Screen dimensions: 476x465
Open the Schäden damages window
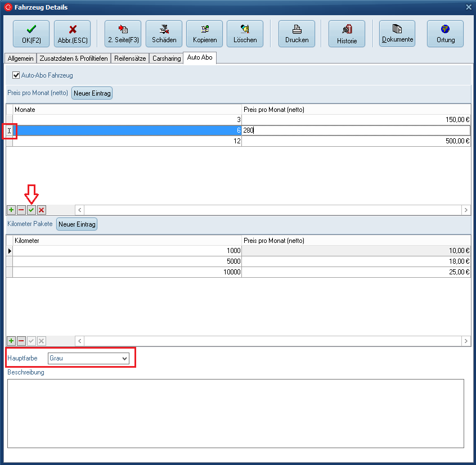coord(164,34)
